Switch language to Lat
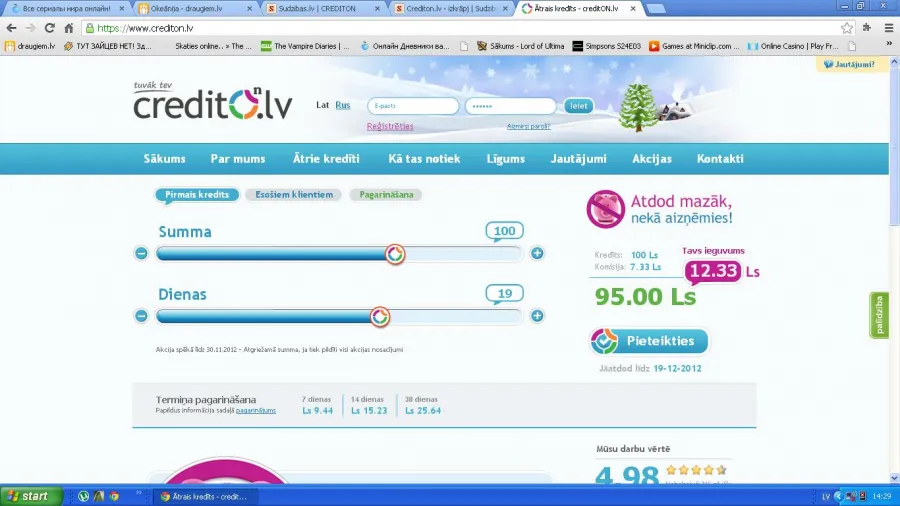The height and width of the screenshot is (506, 900). (x=323, y=105)
